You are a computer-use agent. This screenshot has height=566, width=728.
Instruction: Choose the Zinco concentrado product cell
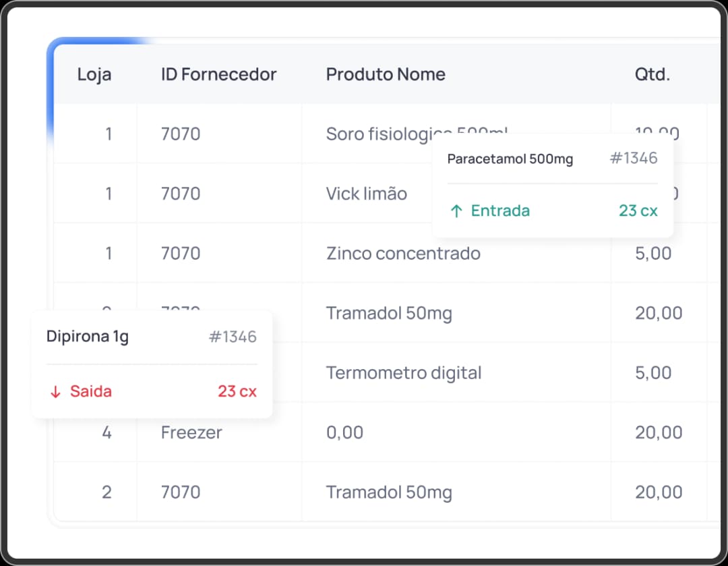click(403, 254)
